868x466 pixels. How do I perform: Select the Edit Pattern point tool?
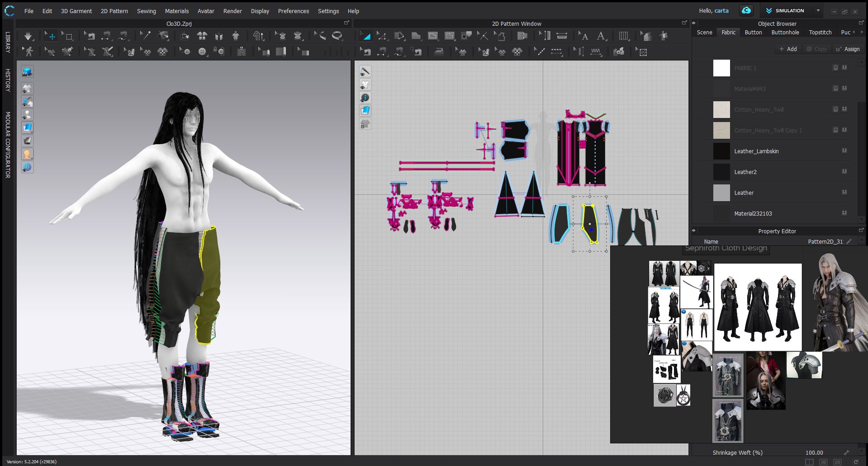tap(382, 36)
